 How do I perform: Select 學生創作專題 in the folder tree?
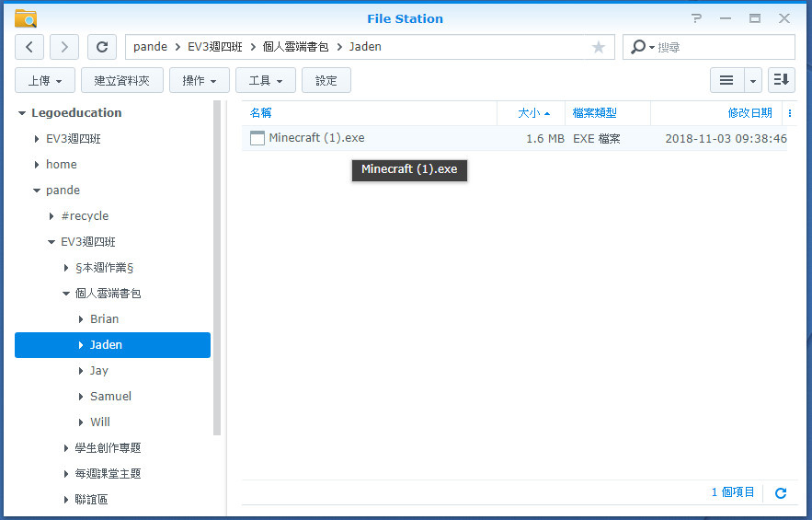tap(108, 448)
